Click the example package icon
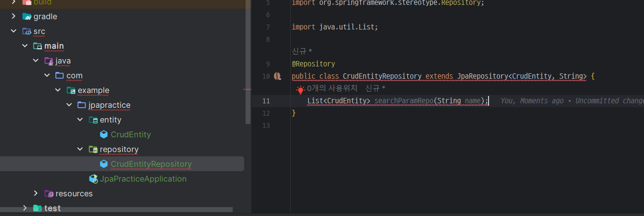 [x=71, y=90]
